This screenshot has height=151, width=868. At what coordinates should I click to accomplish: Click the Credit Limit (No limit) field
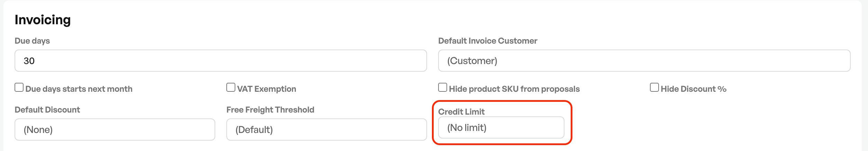[x=501, y=127]
